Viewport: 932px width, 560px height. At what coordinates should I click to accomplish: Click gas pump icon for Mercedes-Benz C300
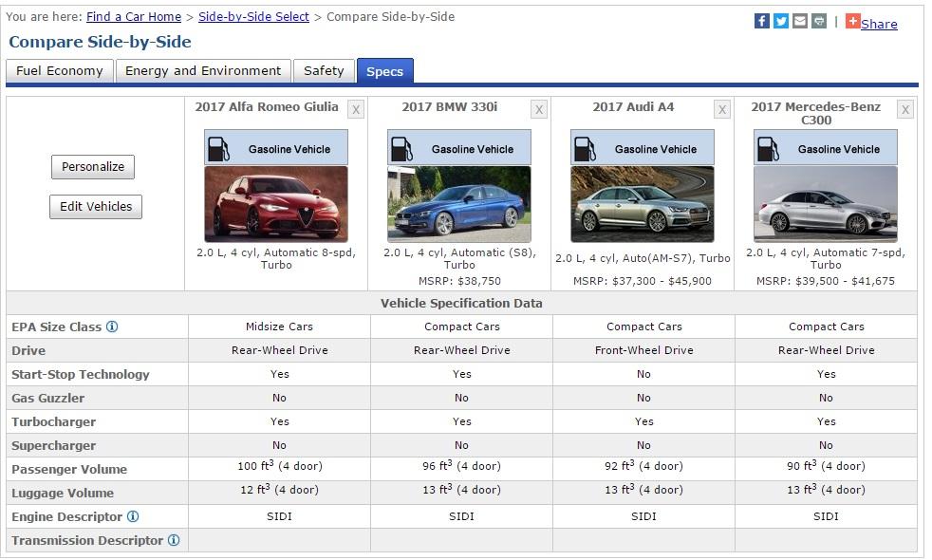(768, 148)
